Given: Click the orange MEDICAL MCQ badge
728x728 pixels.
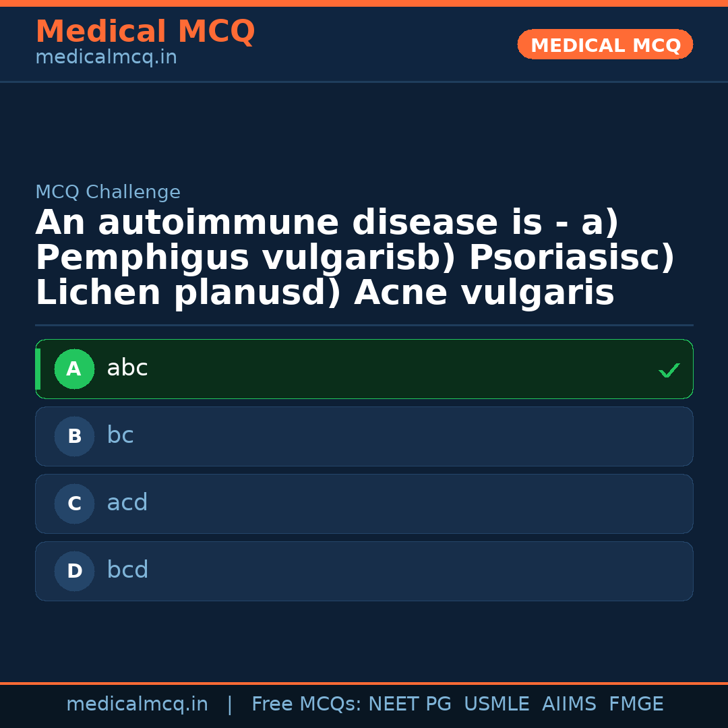Looking at the screenshot, I should (x=605, y=44).
